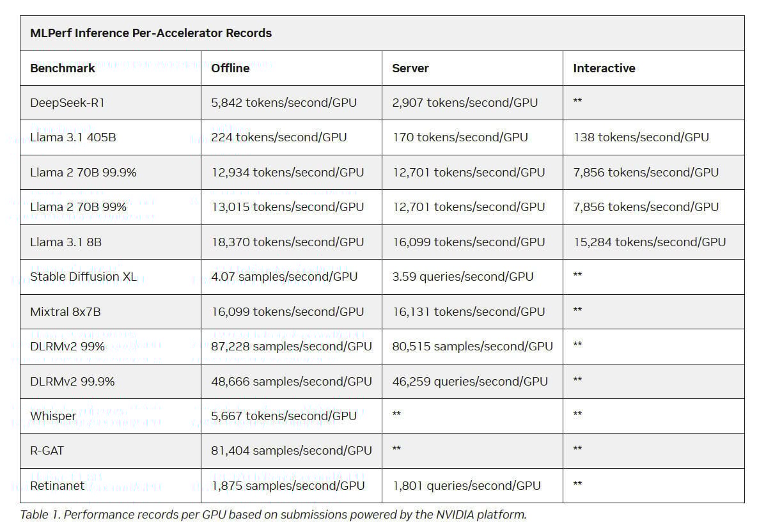Click the "Llama 3.1 8B" benchmark name

66,242
